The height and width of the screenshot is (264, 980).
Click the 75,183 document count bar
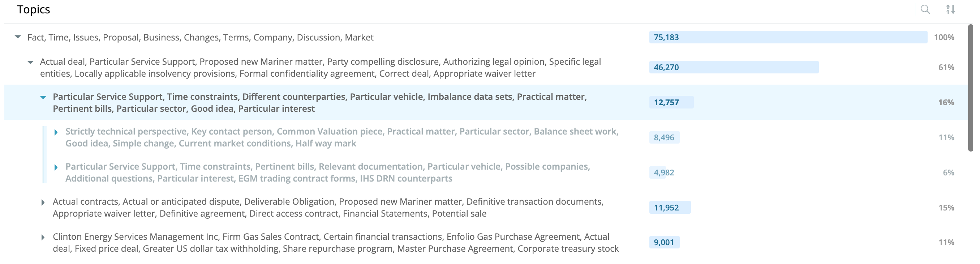click(788, 37)
